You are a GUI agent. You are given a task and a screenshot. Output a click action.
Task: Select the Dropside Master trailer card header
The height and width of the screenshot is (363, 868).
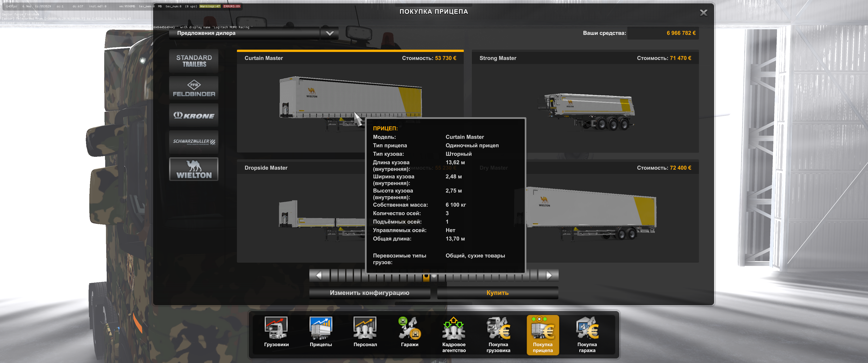pyautogui.click(x=301, y=168)
